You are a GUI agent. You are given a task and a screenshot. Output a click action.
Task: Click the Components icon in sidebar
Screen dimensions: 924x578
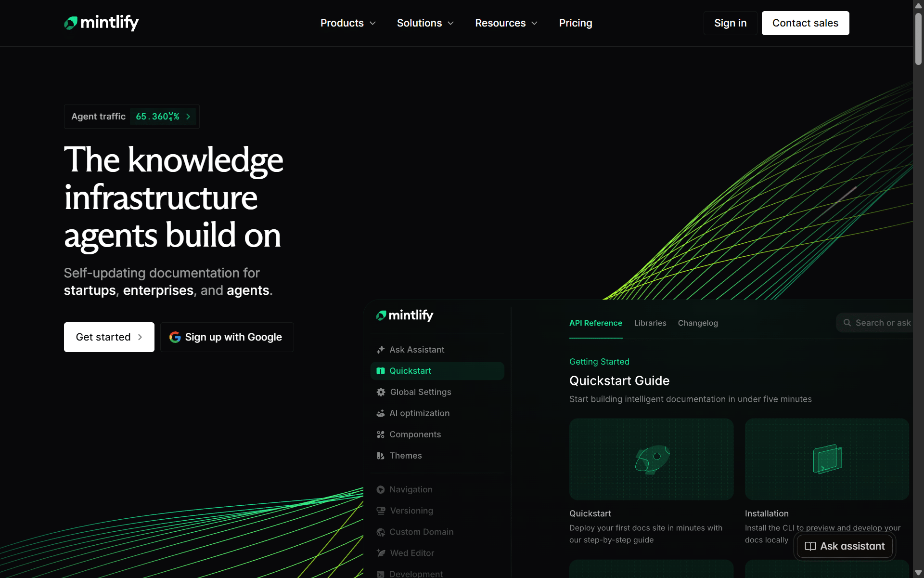point(381,434)
